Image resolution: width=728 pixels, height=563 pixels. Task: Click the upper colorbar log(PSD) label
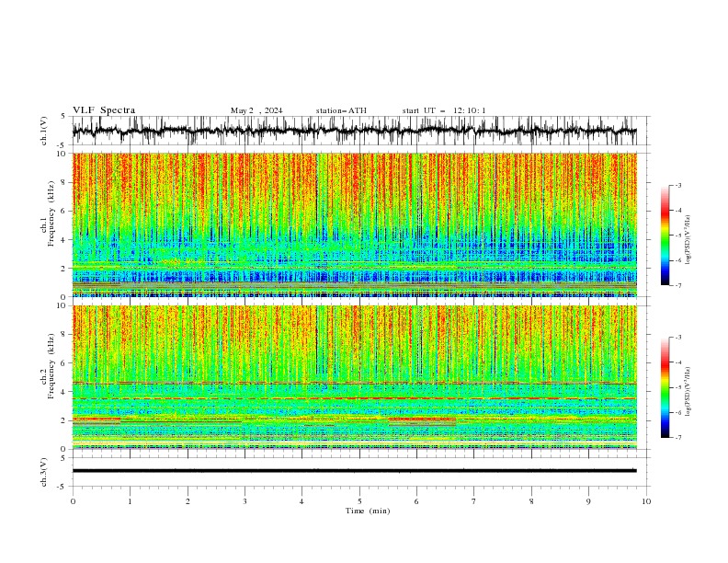pyautogui.click(x=688, y=240)
